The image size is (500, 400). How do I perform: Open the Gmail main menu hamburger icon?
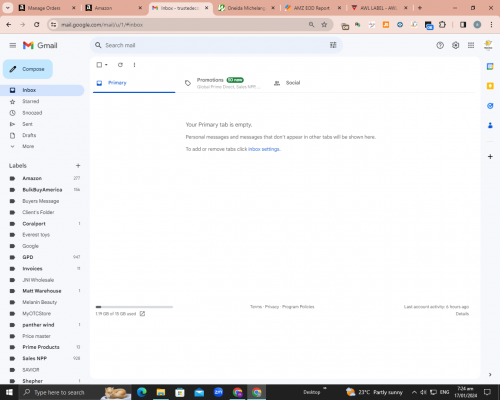tap(13, 45)
